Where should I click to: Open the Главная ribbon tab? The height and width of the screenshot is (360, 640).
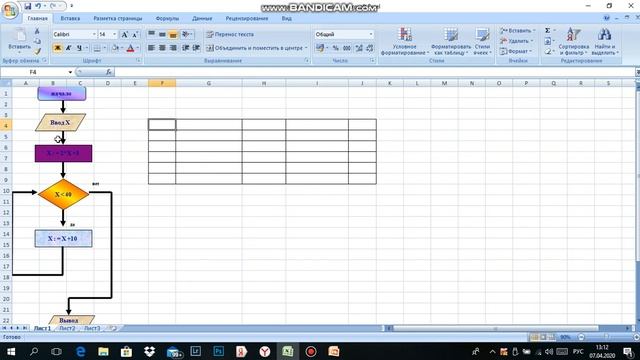[x=37, y=18]
